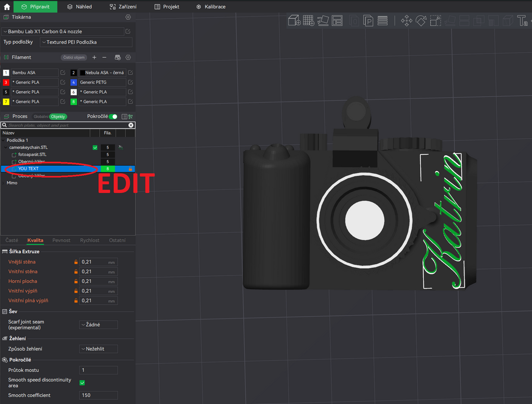
Task: Switch to the Náhled tab
Action: tap(79, 6)
